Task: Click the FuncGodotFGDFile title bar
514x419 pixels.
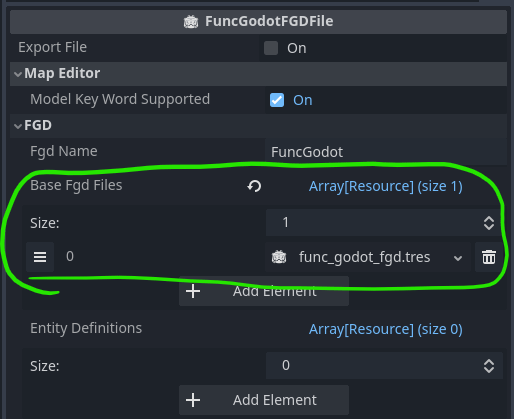Action: (258, 21)
